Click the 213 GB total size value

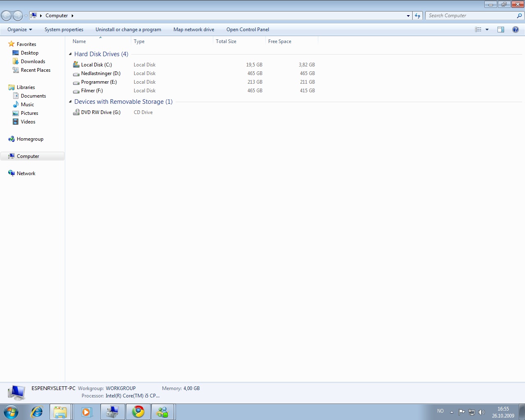(x=255, y=82)
